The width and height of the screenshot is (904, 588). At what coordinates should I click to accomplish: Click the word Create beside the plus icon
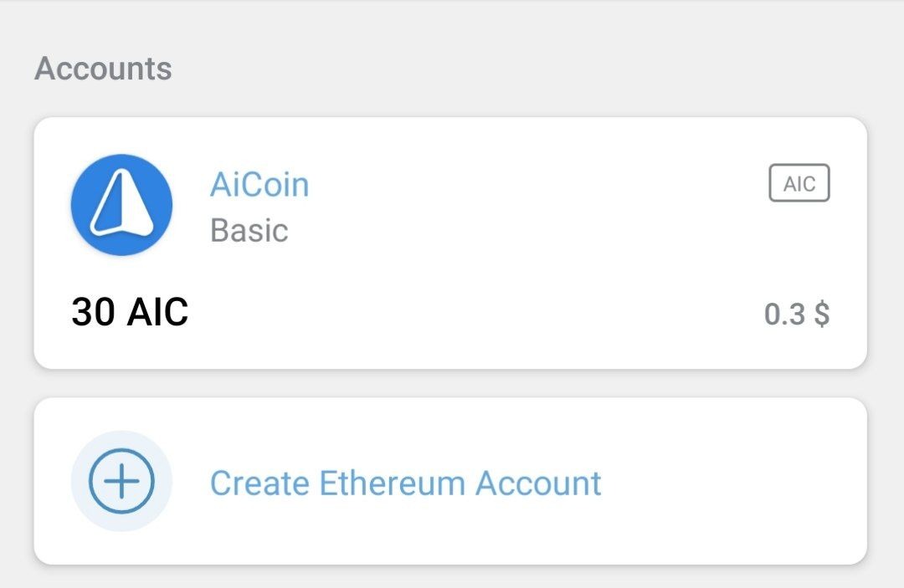(259, 483)
